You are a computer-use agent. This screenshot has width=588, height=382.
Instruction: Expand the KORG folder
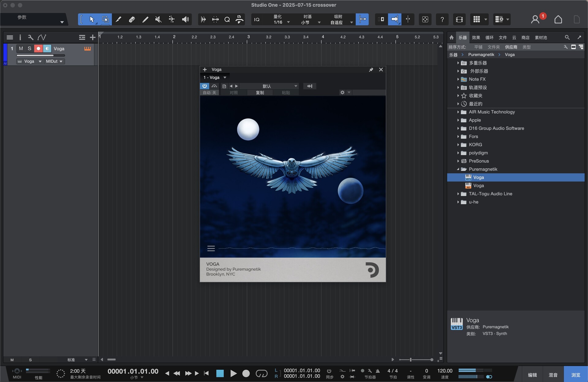(458, 145)
